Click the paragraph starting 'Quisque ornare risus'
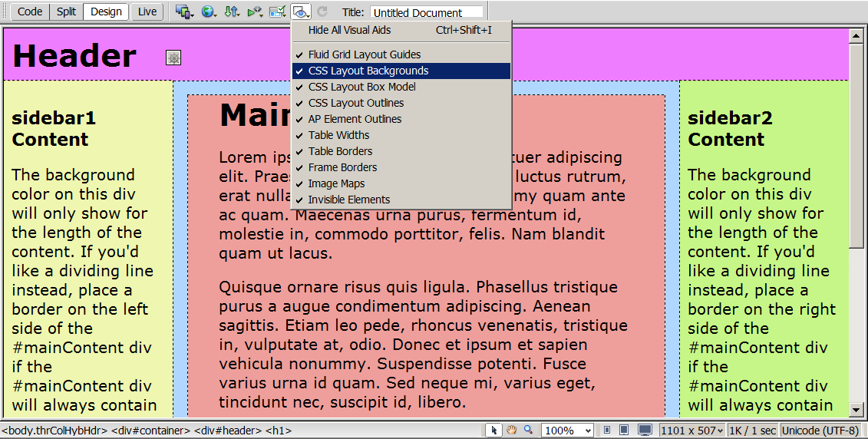This screenshot has height=439, width=868. click(x=424, y=345)
